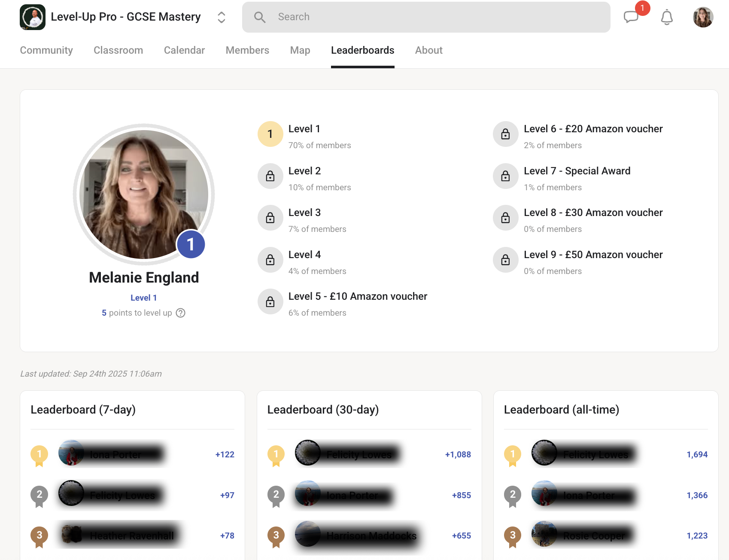Image resolution: width=729 pixels, height=560 pixels.
Task: Click Melanie England's large profile photo
Action: 144,194
